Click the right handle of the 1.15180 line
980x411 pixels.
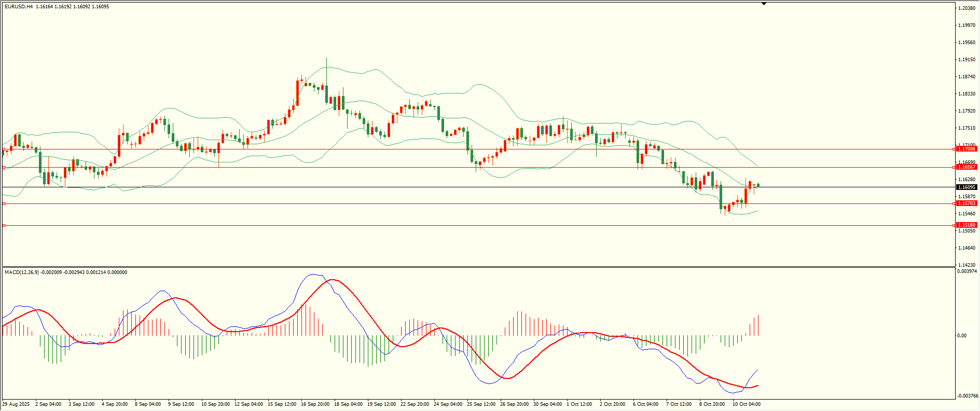click(x=954, y=225)
